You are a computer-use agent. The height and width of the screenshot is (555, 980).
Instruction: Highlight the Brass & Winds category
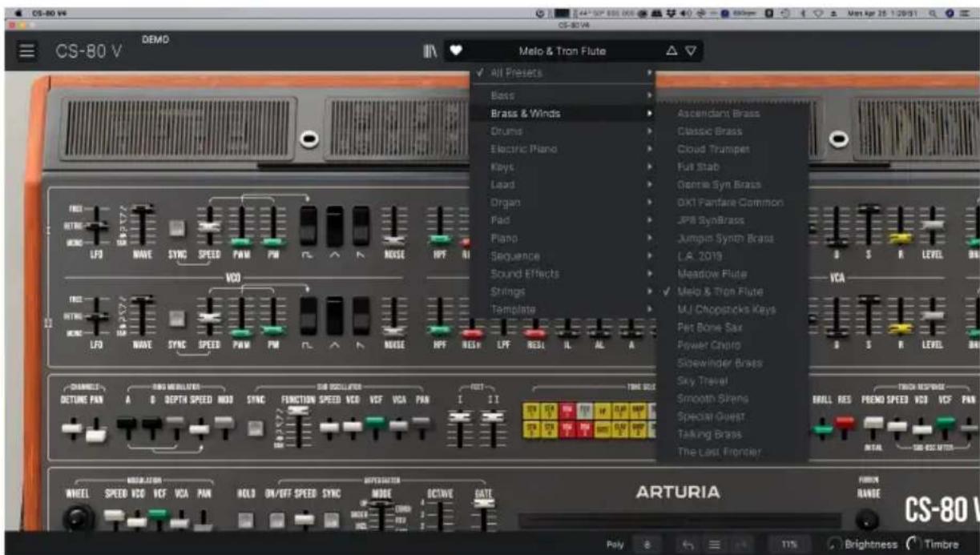(x=563, y=113)
